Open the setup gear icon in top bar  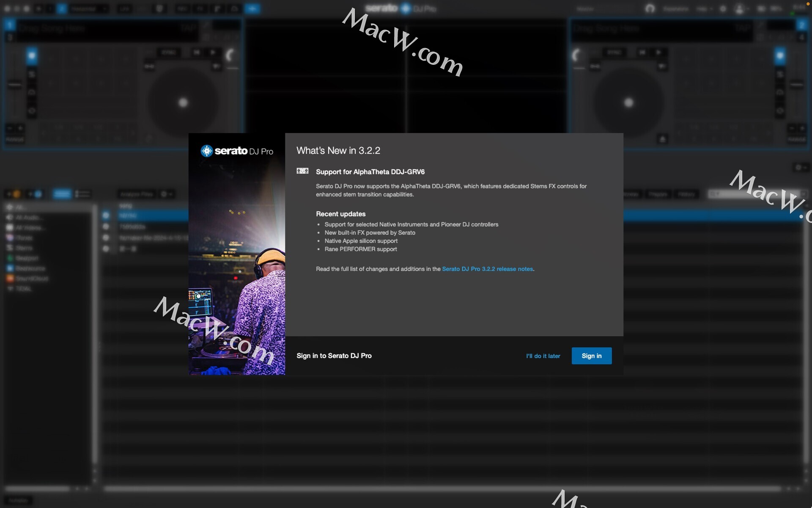coord(723,8)
